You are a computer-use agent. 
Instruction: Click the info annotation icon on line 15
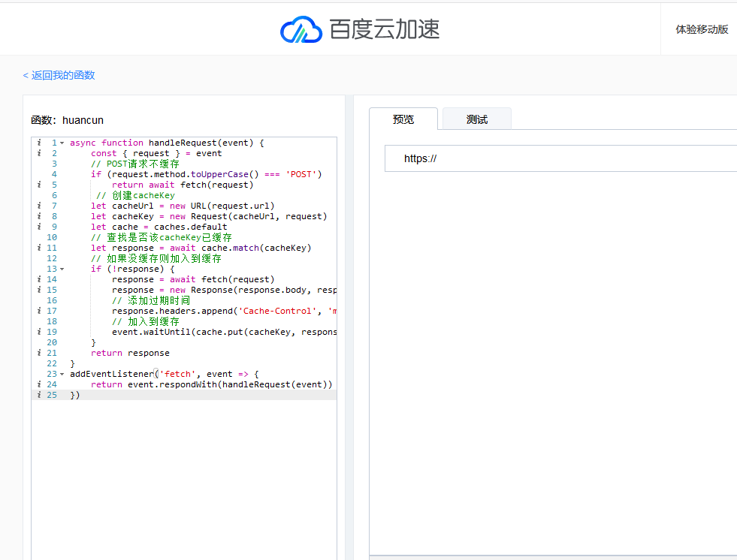(x=38, y=290)
